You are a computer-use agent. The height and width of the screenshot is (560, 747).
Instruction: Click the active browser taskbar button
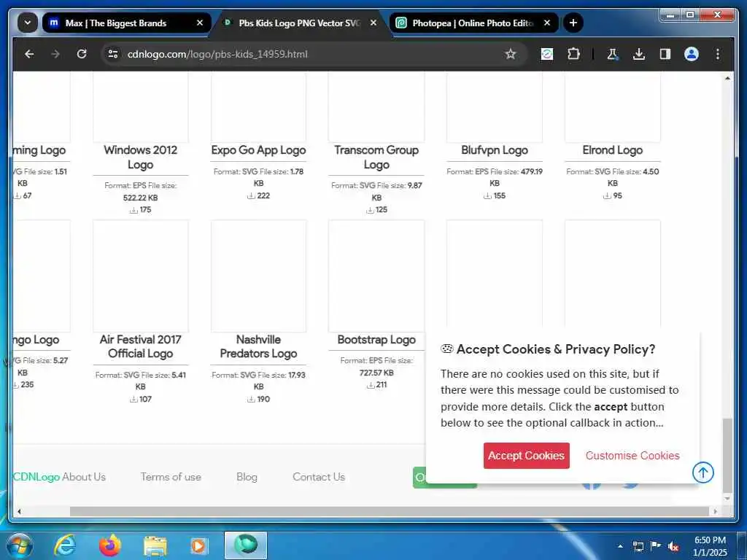coord(246,545)
